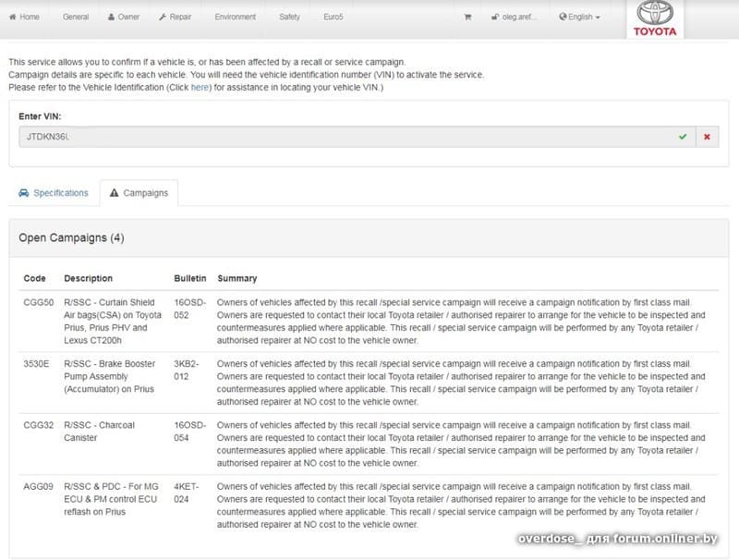Click the 'here' VIN help link
Image resolution: width=739 pixels, height=560 pixels.
(x=200, y=88)
